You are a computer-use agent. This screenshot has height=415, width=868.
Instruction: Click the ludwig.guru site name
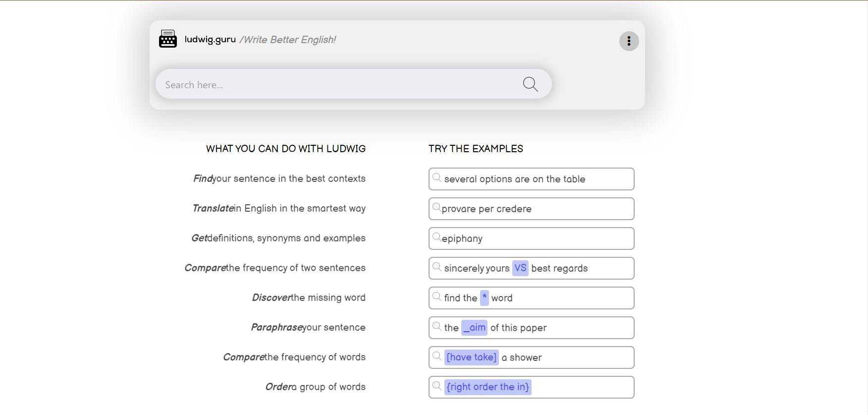210,39
